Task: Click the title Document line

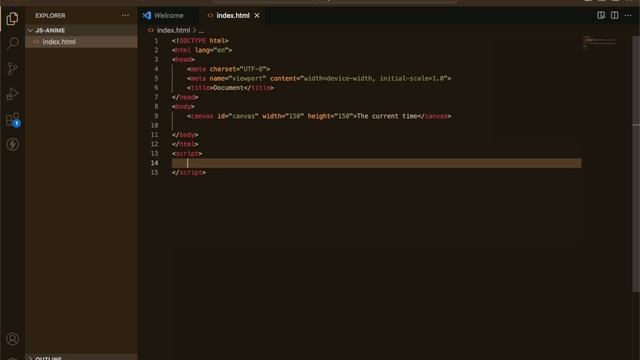Action: 231,88
